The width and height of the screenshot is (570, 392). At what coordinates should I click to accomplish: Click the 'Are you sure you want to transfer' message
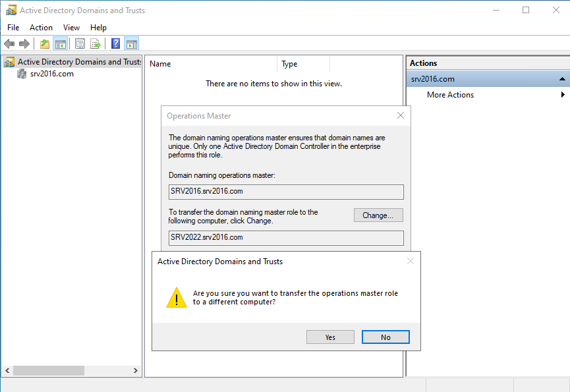pos(295,298)
